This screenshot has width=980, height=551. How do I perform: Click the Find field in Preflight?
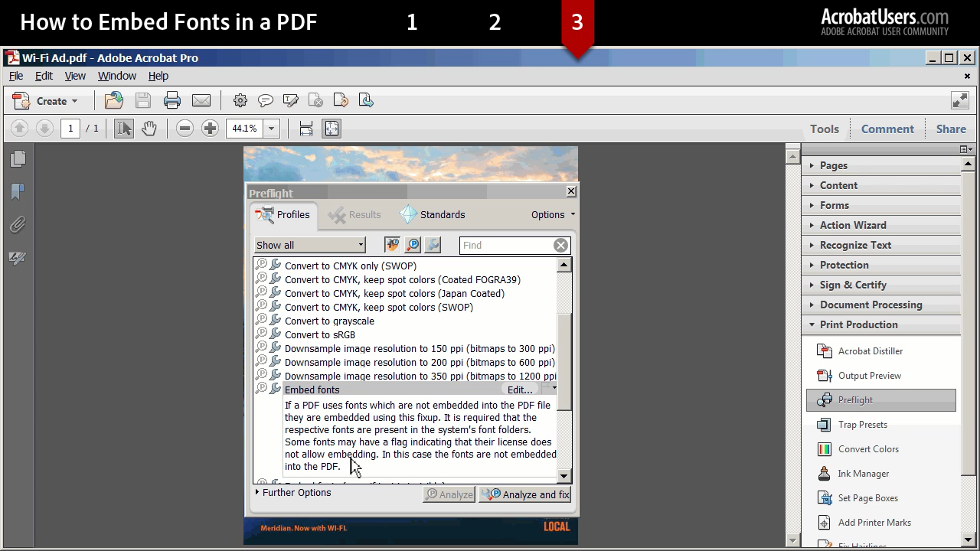point(506,245)
